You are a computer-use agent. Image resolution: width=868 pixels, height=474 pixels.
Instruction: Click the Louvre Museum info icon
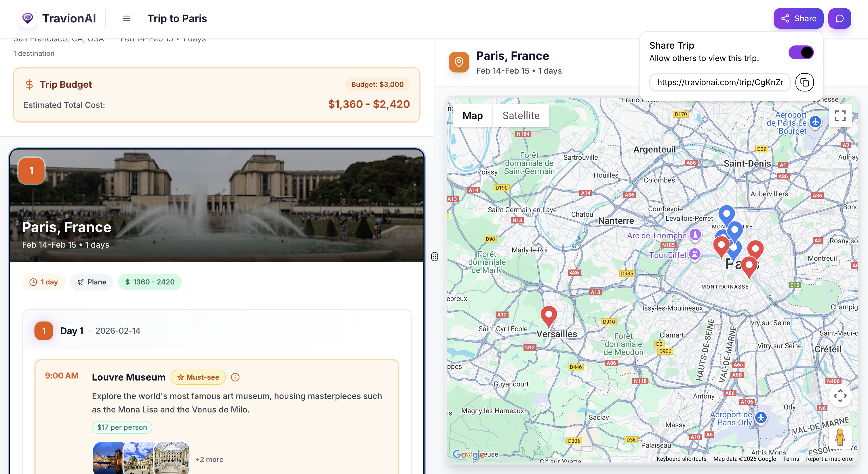click(235, 377)
